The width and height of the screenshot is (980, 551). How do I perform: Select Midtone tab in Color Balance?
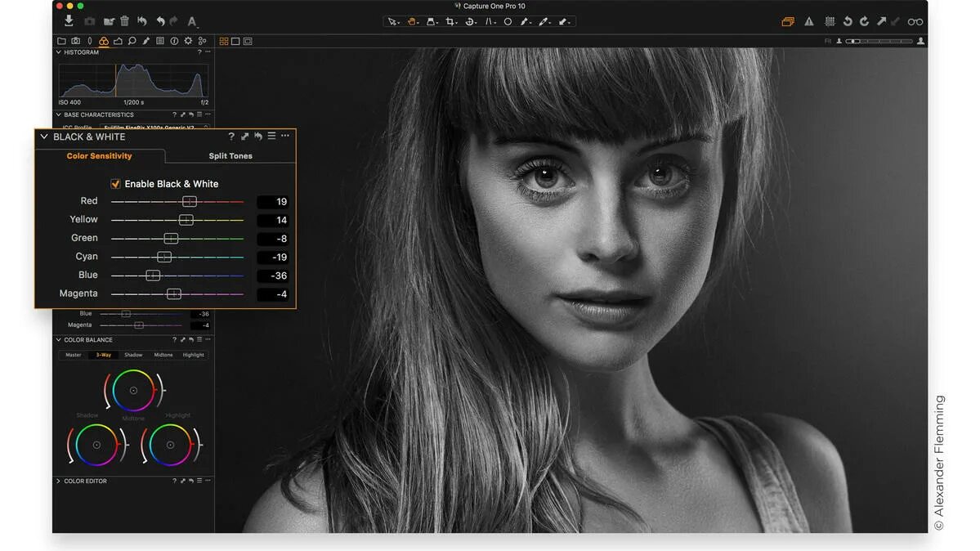163,356
